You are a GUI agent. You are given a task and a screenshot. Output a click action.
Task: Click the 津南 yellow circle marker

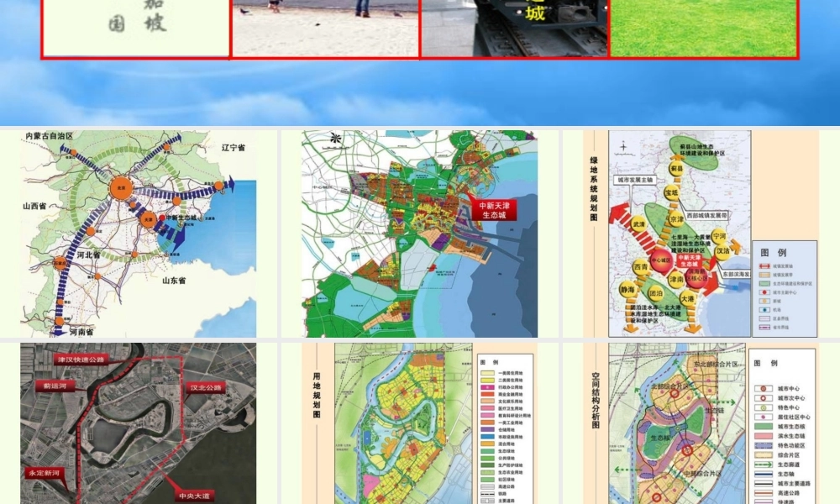click(676, 279)
